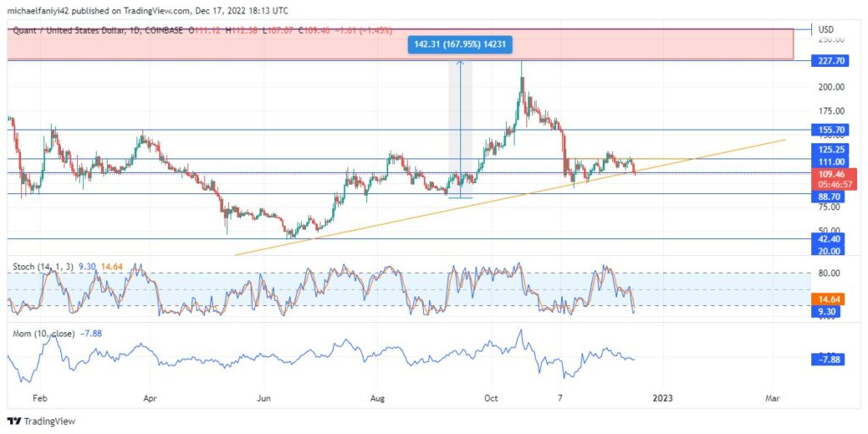This screenshot has width=868, height=434.
Task: Click the Aug date label on time axis
Action: 377,398
